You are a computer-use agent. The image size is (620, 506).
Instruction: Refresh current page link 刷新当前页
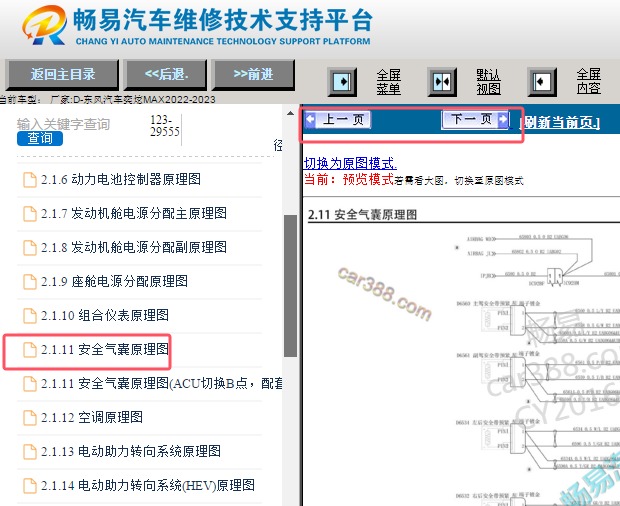coord(560,123)
